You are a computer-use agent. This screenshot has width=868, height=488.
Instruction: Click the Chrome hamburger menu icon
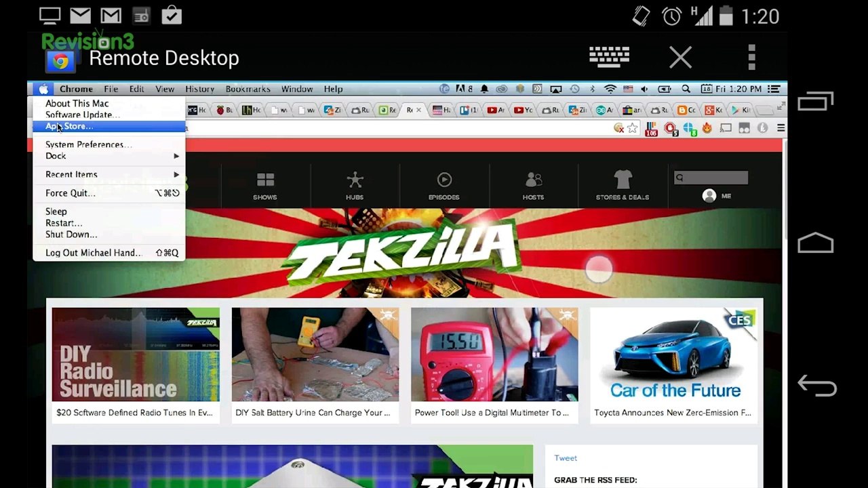pos(781,127)
